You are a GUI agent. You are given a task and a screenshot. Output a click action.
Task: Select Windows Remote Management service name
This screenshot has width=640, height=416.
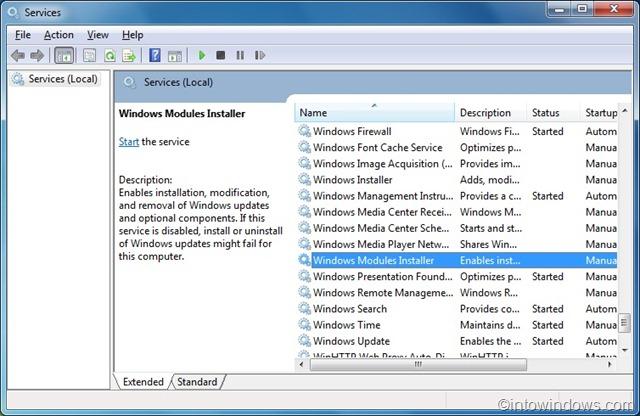(383, 293)
